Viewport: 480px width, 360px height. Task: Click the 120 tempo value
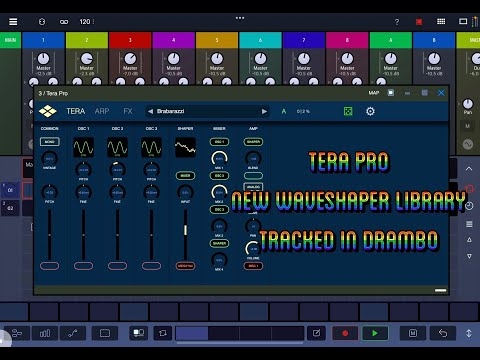85,22
